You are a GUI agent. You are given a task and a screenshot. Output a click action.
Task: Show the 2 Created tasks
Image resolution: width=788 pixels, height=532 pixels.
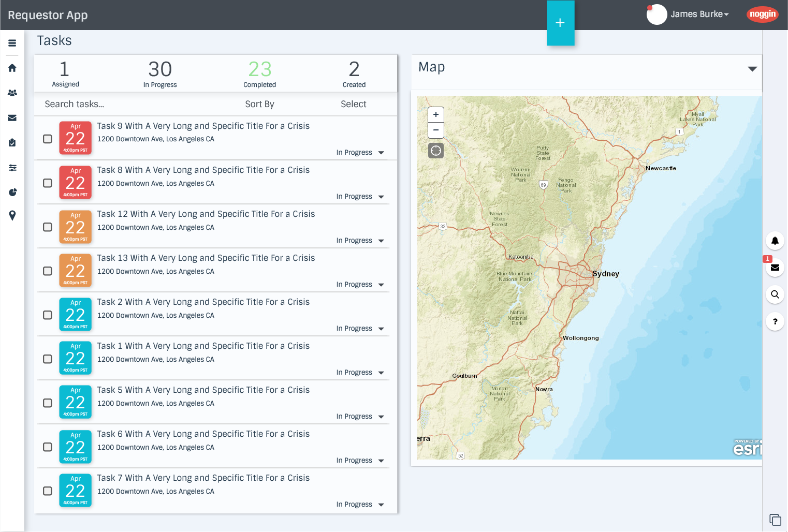tap(354, 73)
